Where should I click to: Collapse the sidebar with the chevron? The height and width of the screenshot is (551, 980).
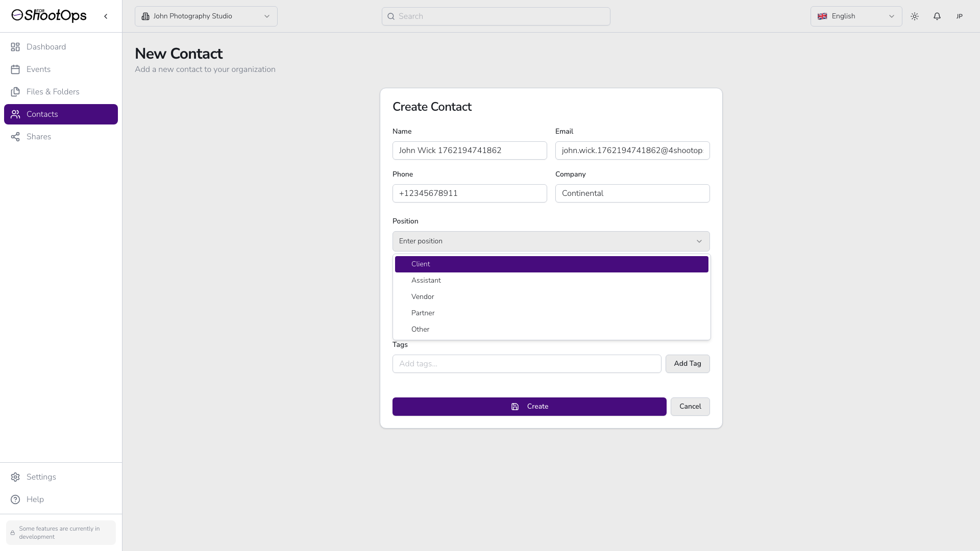click(x=106, y=16)
